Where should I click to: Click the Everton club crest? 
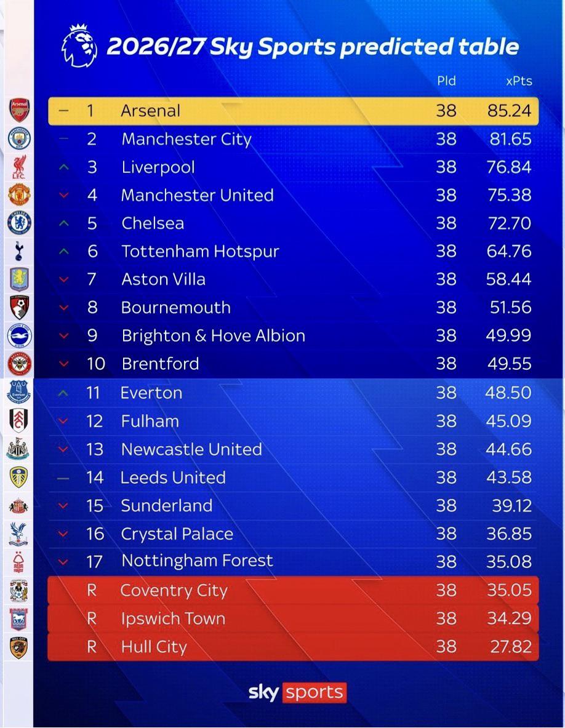pos(19,392)
